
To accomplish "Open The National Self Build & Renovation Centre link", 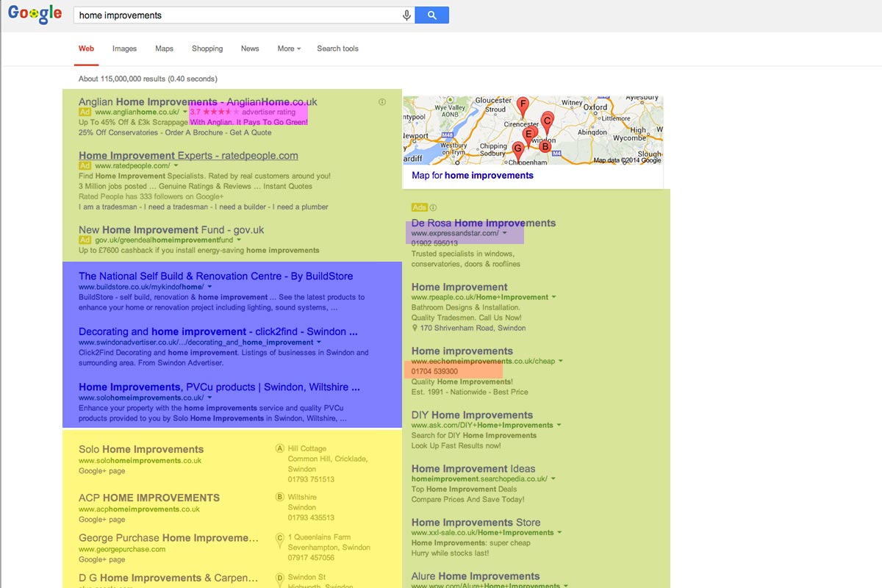I will coord(215,276).
